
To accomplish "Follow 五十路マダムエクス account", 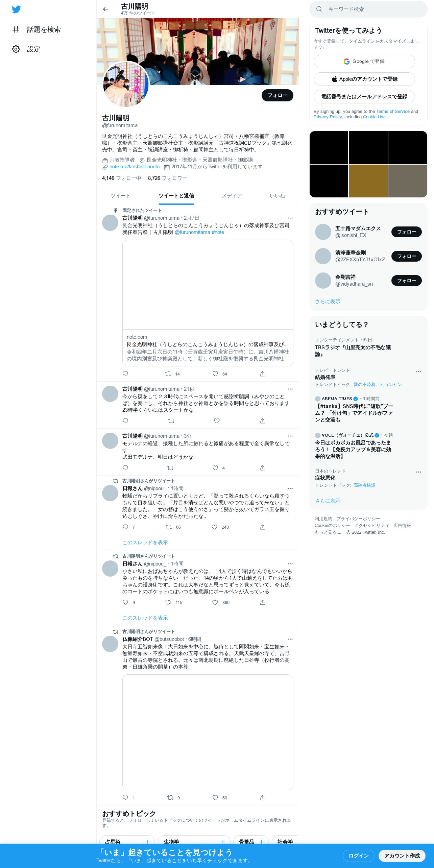I will click(406, 232).
